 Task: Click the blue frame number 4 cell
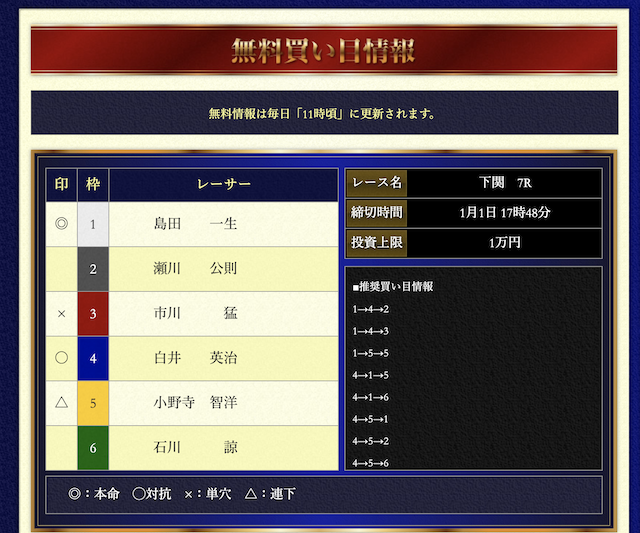[x=93, y=358]
